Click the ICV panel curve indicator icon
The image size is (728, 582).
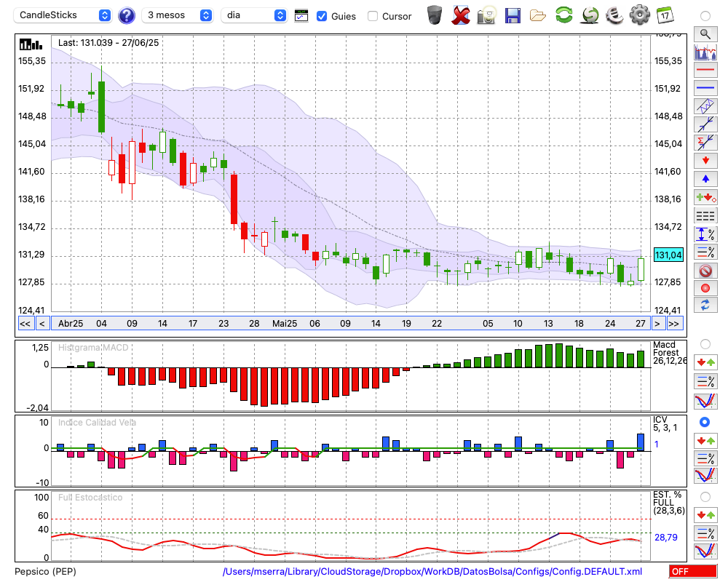point(705,476)
